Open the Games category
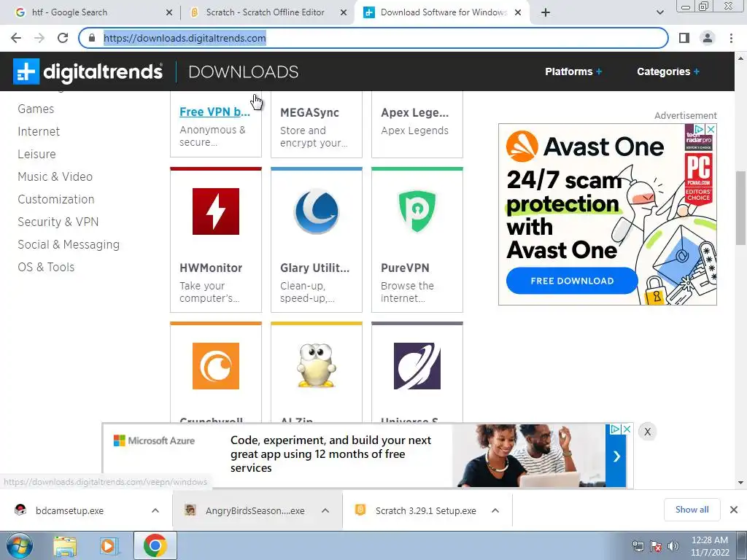The width and height of the screenshot is (747, 560). pos(36,109)
